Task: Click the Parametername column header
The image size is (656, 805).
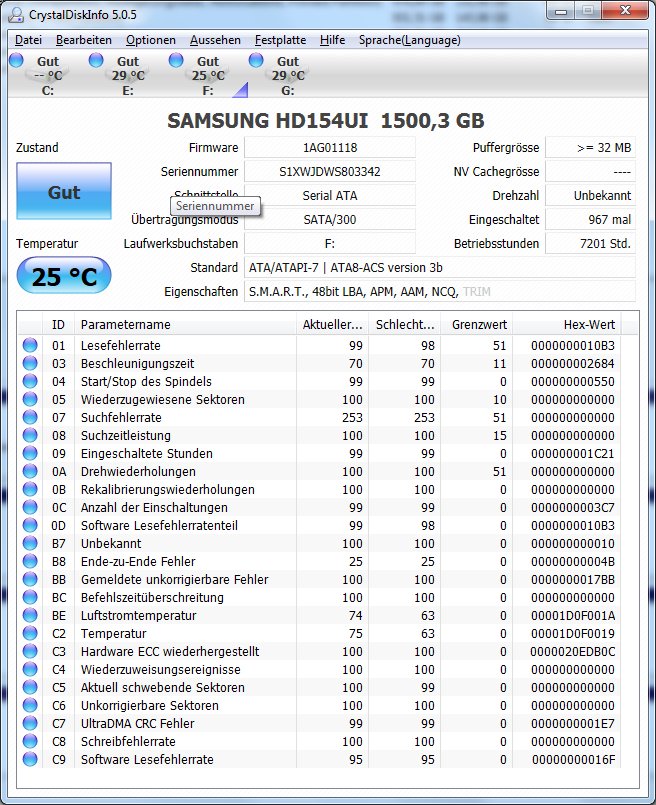Action: pos(185,324)
